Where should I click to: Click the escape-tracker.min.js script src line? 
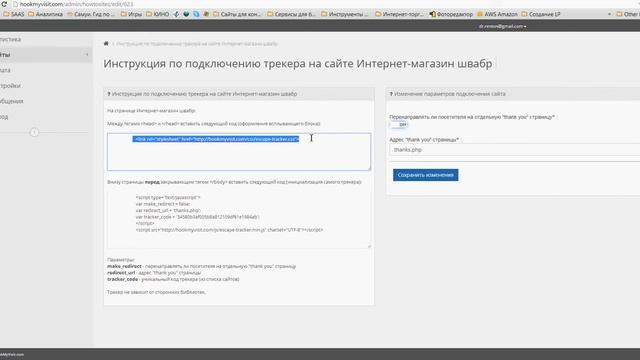point(229,230)
